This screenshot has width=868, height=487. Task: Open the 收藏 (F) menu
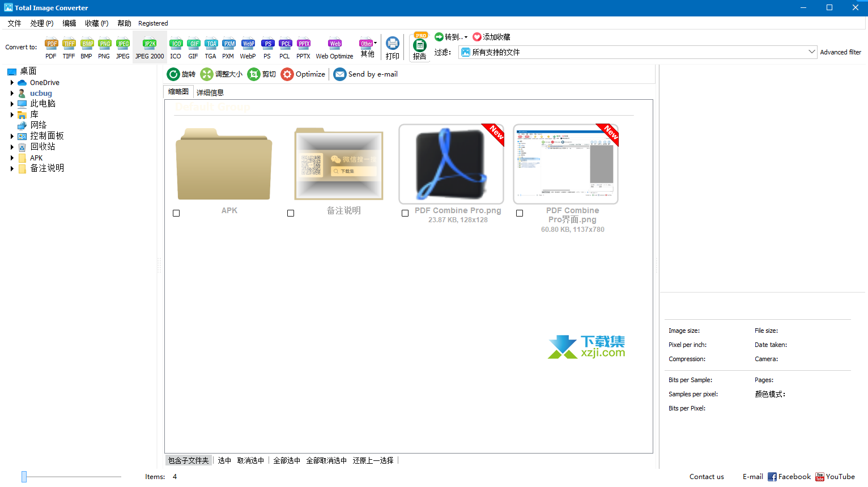pyautogui.click(x=97, y=23)
